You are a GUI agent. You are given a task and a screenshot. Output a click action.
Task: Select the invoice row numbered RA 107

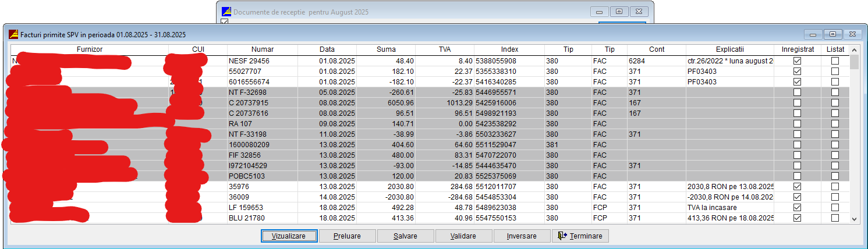click(x=262, y=123)
